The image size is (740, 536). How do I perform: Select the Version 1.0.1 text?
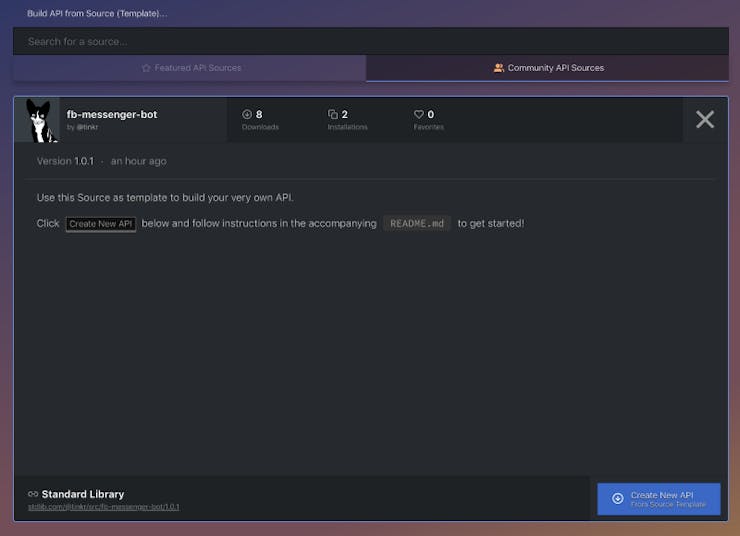point(65,161)
